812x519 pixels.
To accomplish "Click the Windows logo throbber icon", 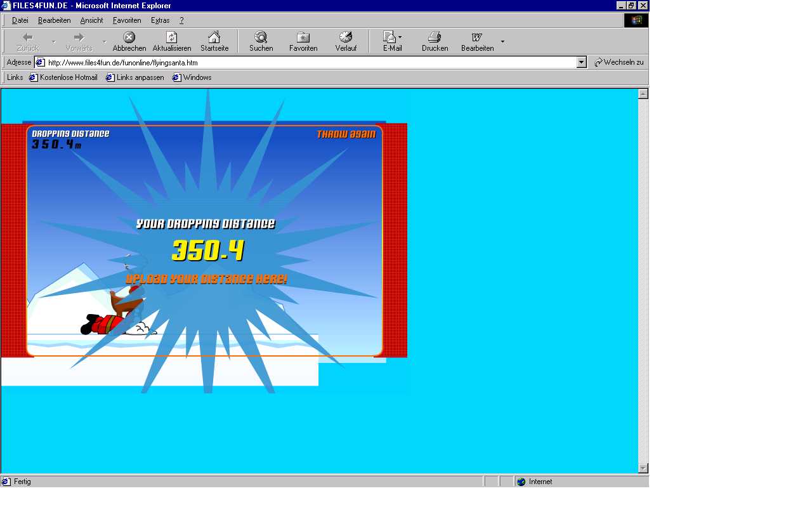I will [x=636, y=20].
